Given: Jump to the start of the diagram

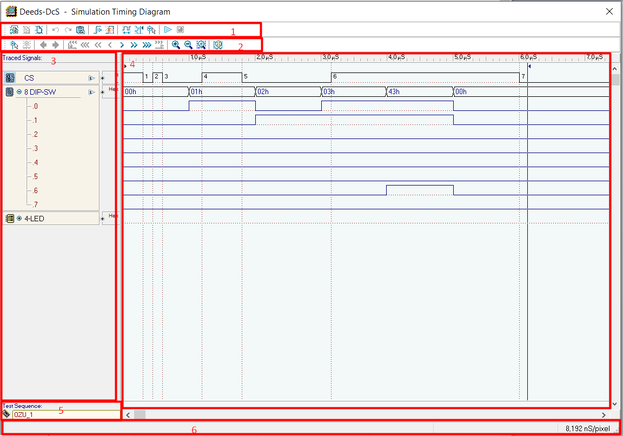Looking at the screenshot, I should [x=72, y=45].
